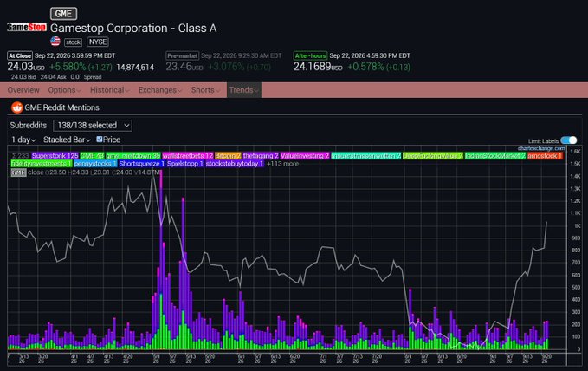Click the Pre-market label
This screenshot has height=371, width=588.
(x=182, y=55)
